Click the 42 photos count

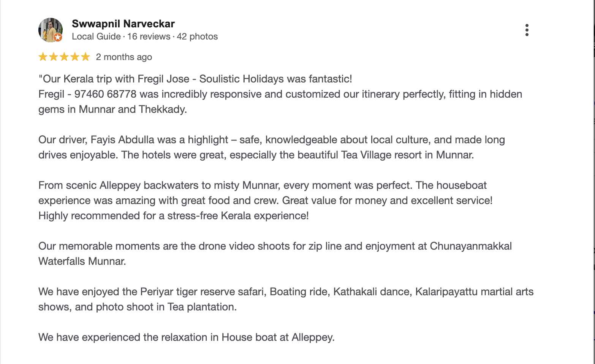coord(197,36)
